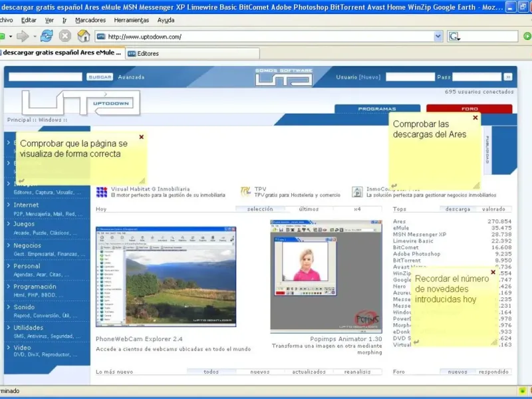Click the Google search engine icon

tap(454, 37)
